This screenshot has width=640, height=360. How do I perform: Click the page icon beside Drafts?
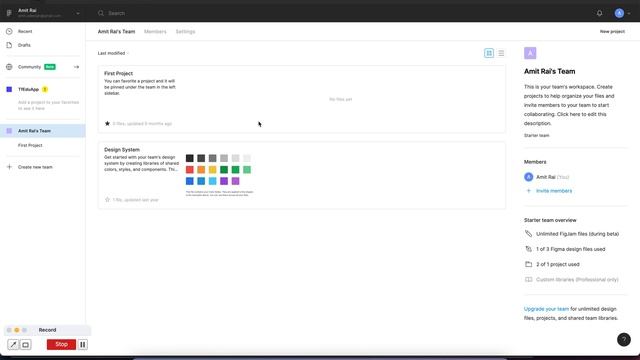click(x=9, y=45)
